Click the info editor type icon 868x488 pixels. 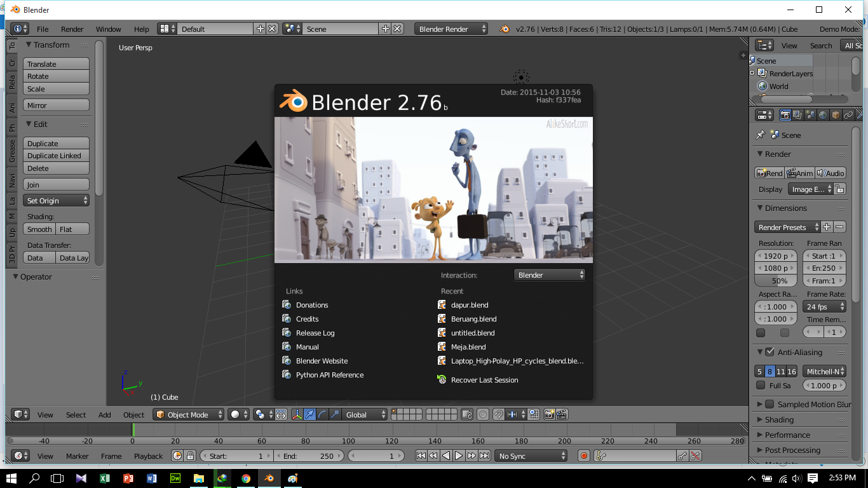tap(20, 29)
